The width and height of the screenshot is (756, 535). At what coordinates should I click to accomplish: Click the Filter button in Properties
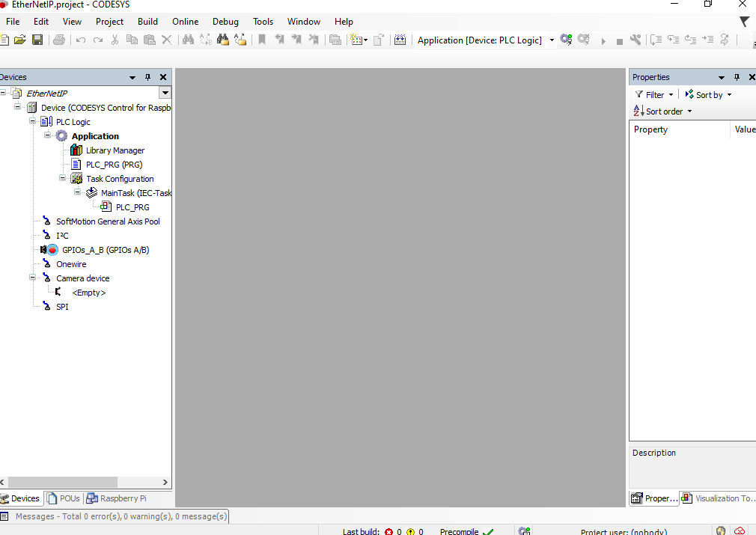[x=653, y=95]
